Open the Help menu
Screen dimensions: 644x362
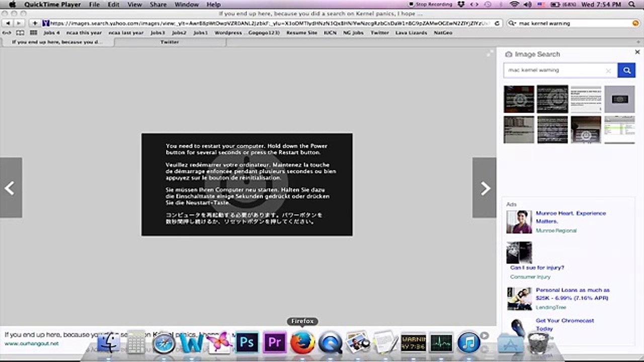pos(213,5)
